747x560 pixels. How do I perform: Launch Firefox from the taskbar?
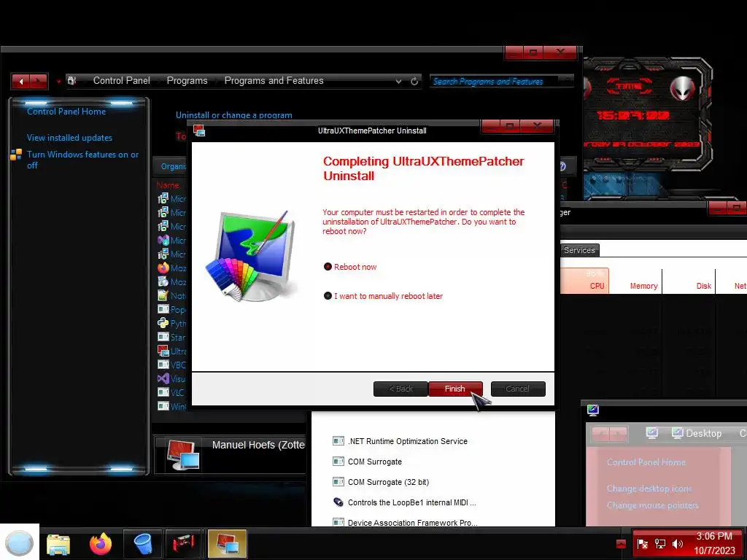(x=101, y=543)
